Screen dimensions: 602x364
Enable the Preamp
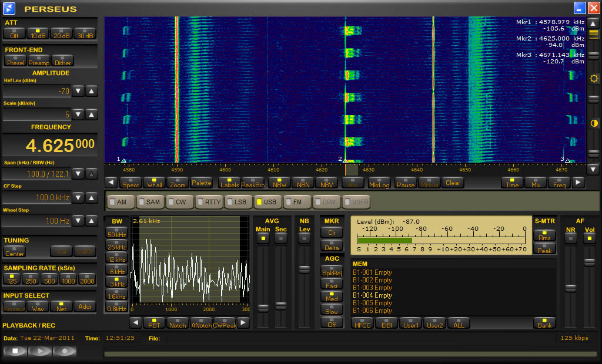39,60
